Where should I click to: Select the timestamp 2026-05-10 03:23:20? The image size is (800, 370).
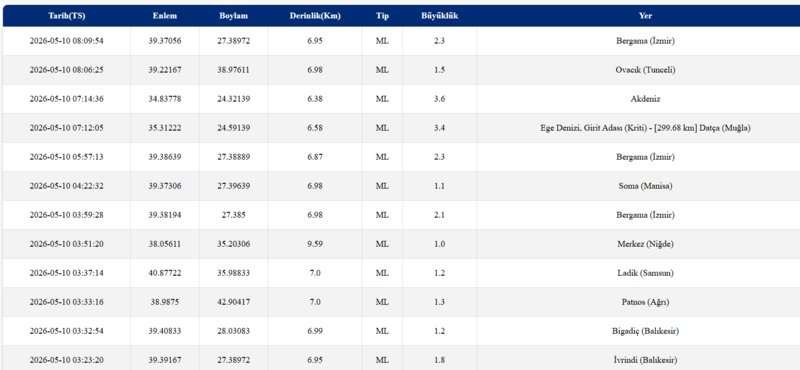(x=66, y=360)
